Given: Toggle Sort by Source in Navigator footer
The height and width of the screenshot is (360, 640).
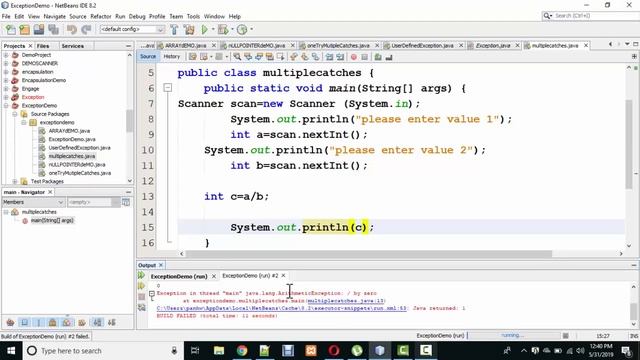Looking at the screenshot, I should (111, 323).
